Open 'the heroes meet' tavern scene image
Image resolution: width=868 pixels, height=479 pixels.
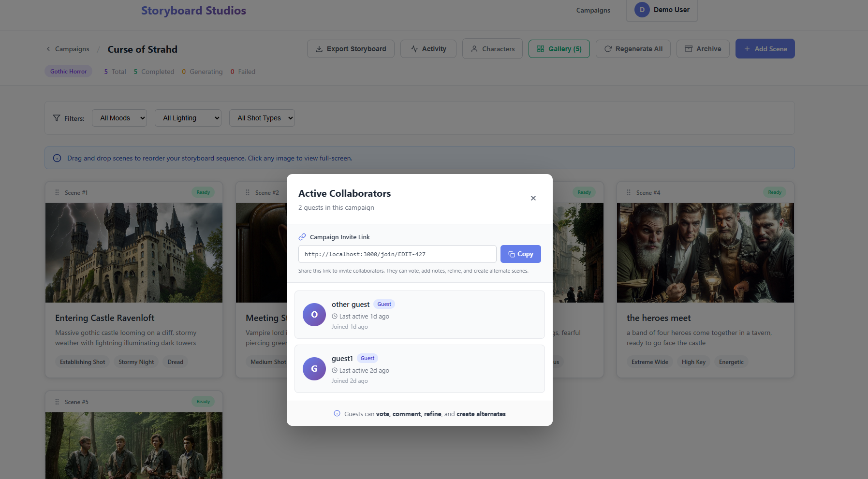click(706, 253)
